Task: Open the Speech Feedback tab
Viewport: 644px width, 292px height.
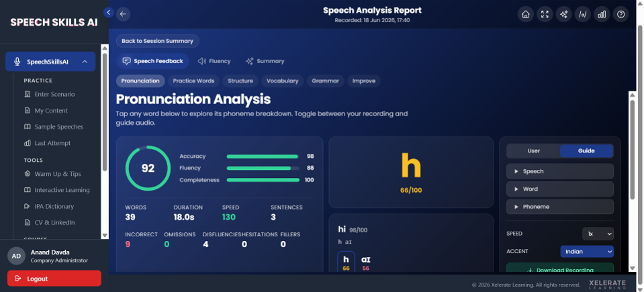Action: (153, 61)
